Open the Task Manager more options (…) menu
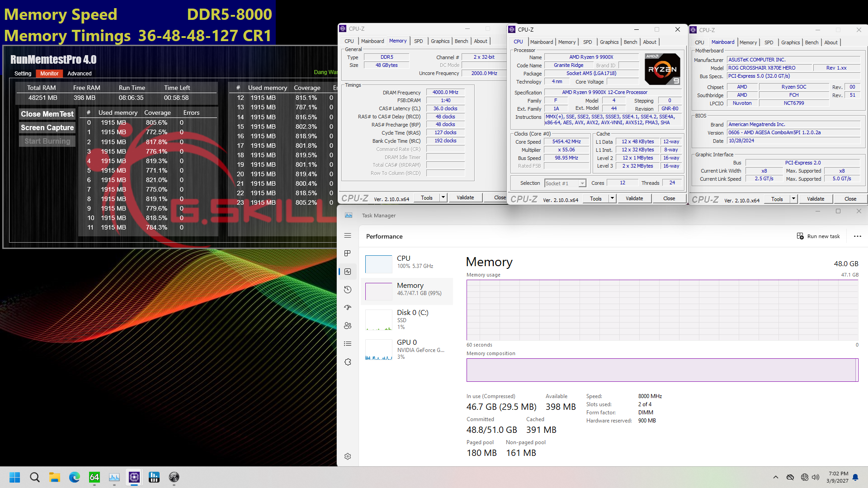 click(x=858, y=236)
